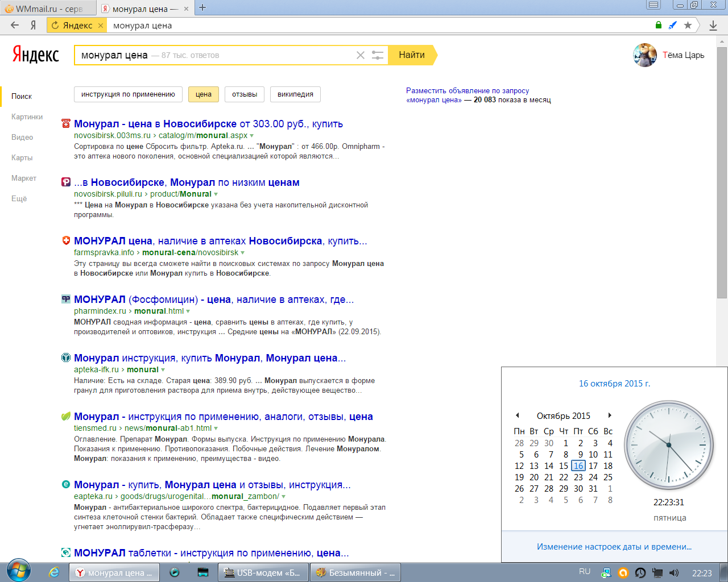Select the Картинки search section
728x582 pixels.
pyautogui.click(x=27, y=117)
